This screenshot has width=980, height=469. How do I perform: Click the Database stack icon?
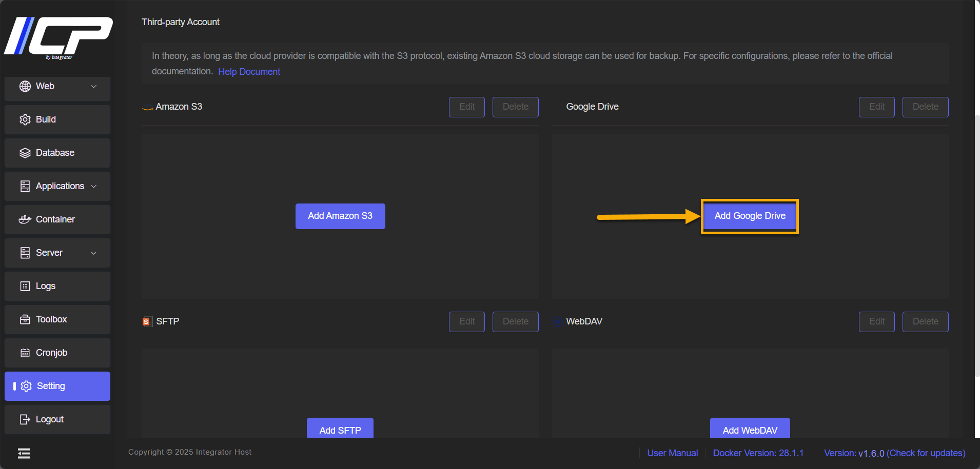pos(25,153)
